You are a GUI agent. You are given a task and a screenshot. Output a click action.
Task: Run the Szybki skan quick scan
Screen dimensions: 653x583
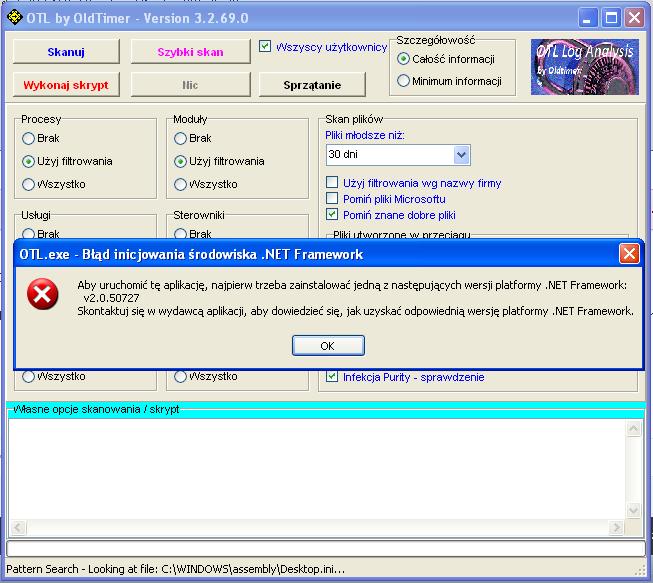[x=191, y=52]
